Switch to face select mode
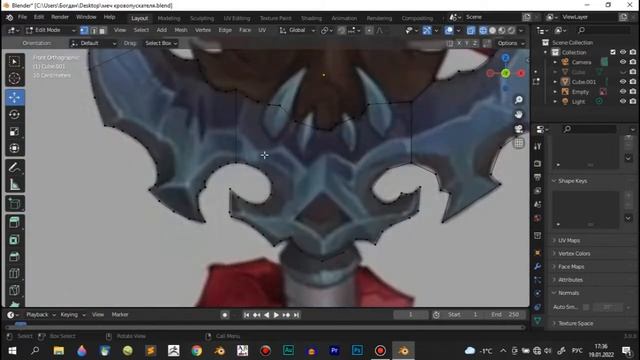This screenshot has width=640, height=360. (x=102, y=30)
